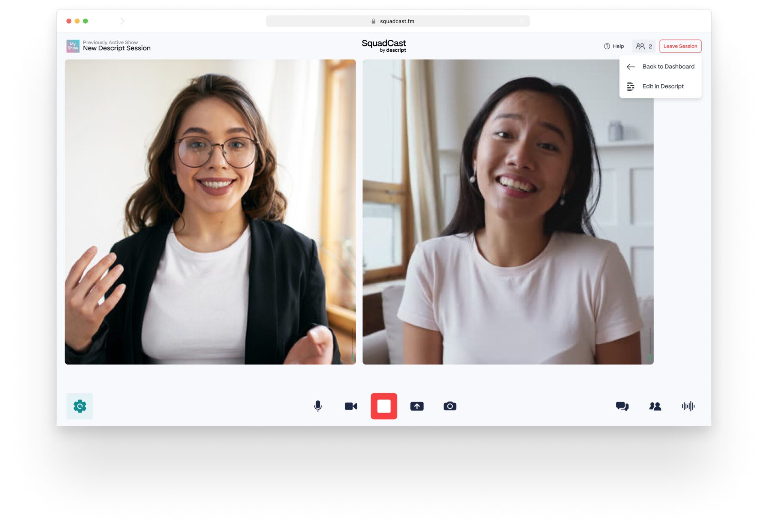Click the forward navigation chevron
This screenshot has height=532, width=768.
tap(122, 21)
